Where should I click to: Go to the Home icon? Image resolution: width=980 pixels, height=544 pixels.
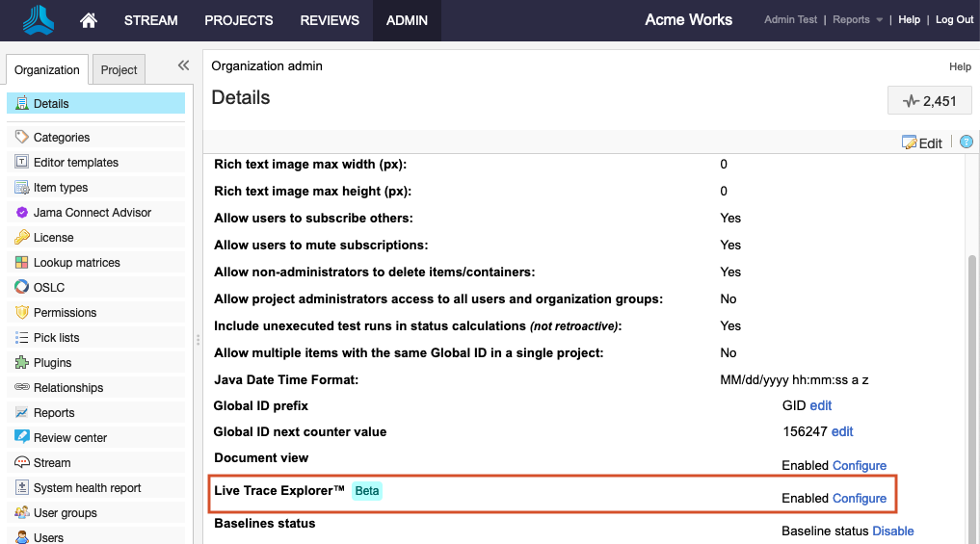coord(89,20)
